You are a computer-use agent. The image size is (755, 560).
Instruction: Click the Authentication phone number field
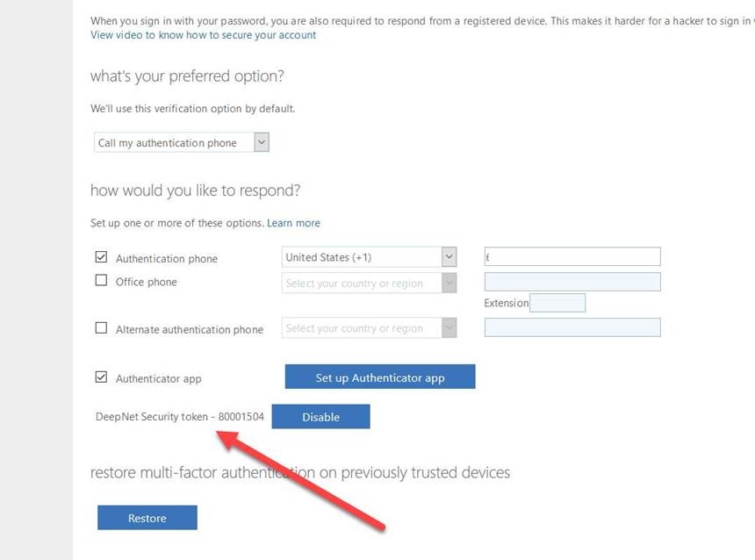point(572,257)
